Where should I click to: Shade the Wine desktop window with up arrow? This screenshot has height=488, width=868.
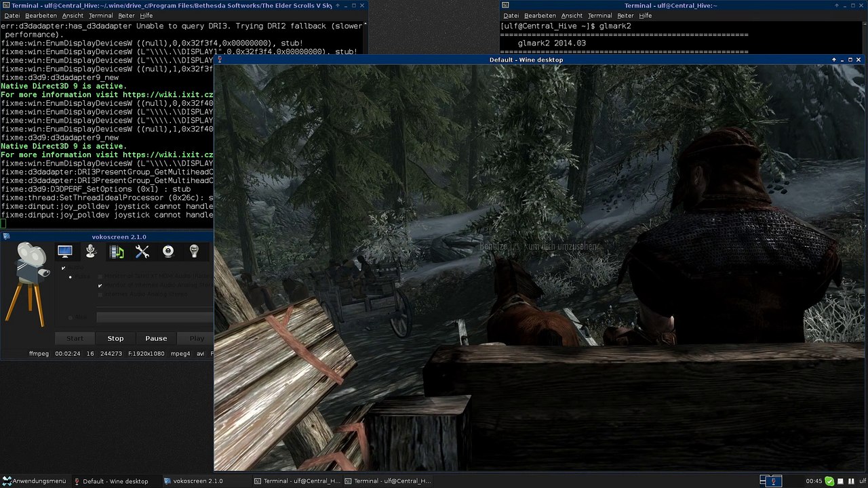[833, 60]
